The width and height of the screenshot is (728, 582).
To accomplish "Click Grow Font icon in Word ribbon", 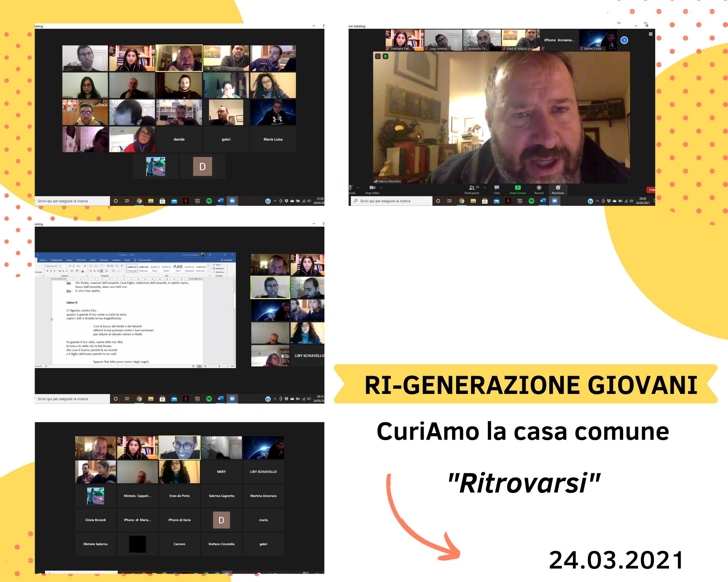I will (70, 266).
